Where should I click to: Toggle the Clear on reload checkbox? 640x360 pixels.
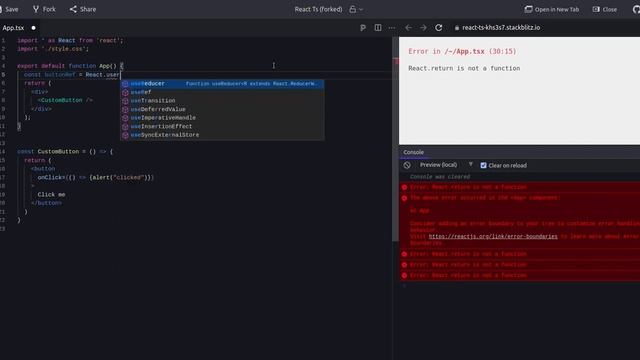click(x=483, y=165)
